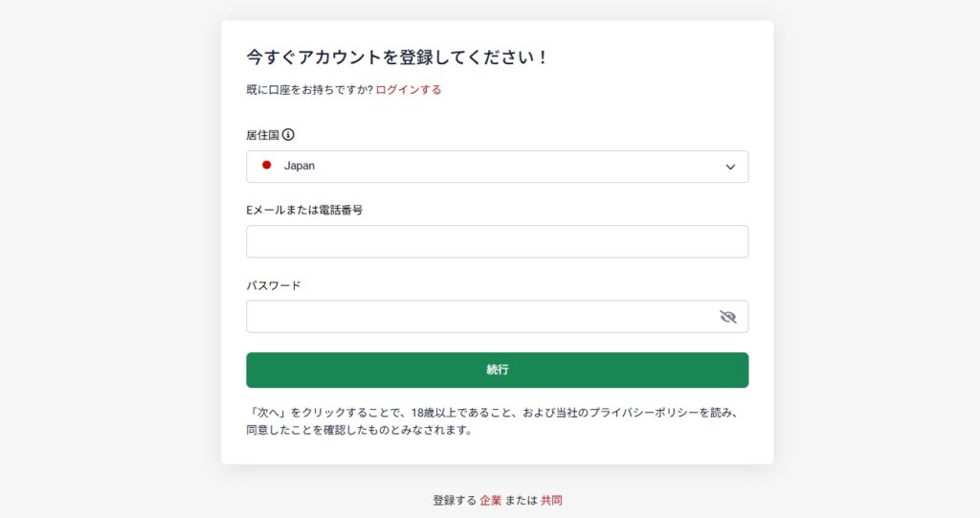Screen dimensions: 980x518
Task: Select the Japan text in country selector
Action: (300, 166)
